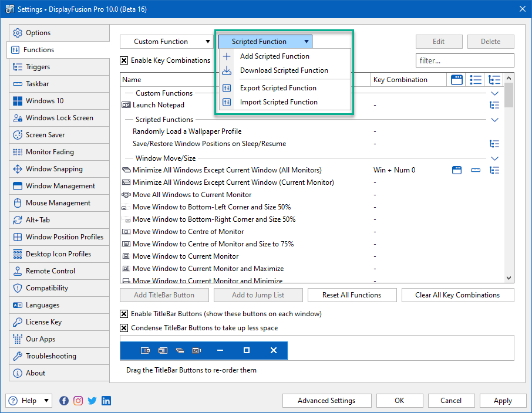
Task: Open the Custom Function dropdown
Action: [166, 42]
